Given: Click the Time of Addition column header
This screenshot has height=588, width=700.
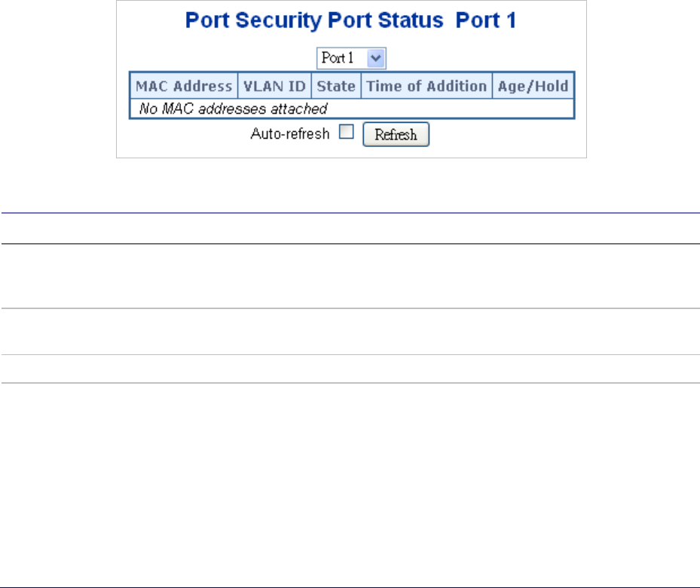Looking at the screenshot, I should tap(426, 86).
